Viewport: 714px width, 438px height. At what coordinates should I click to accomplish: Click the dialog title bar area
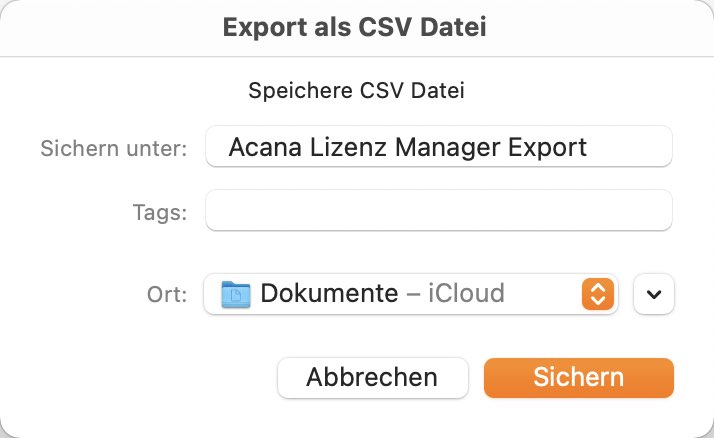point(357,28)
